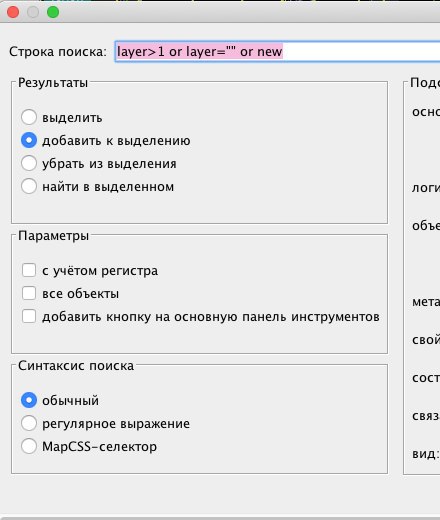Click into the 'Строка поиска' search field

point(277,52)
